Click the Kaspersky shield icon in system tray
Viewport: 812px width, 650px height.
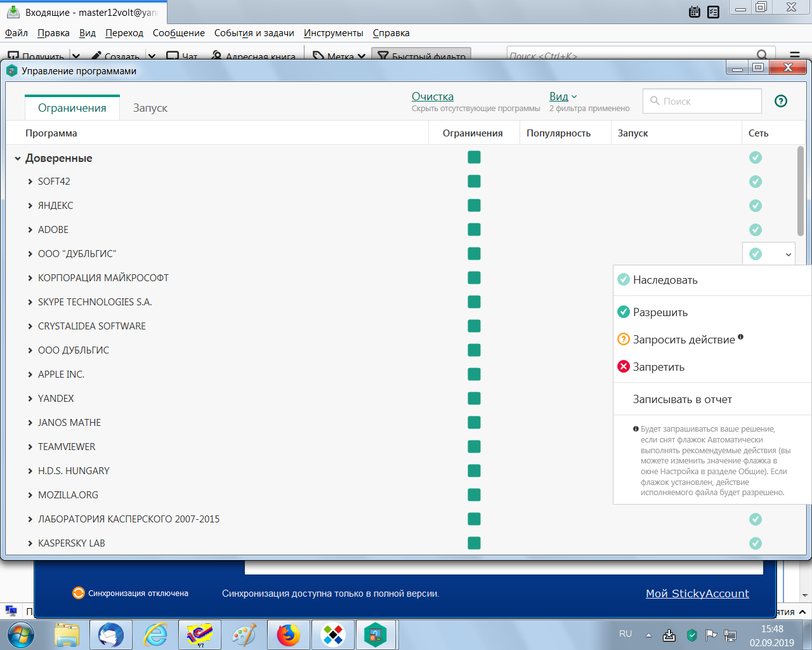click(x=692, y=635)
